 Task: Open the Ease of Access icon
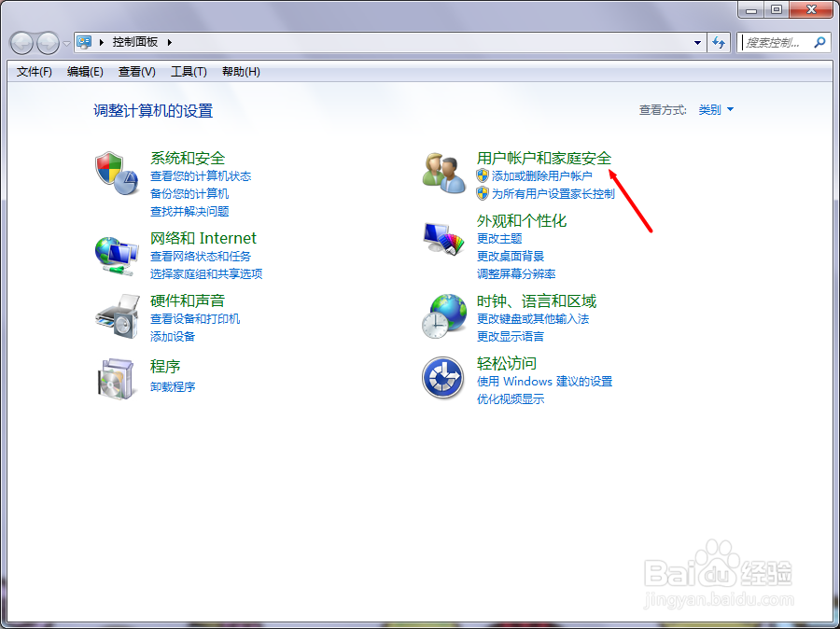coord(442,378)
